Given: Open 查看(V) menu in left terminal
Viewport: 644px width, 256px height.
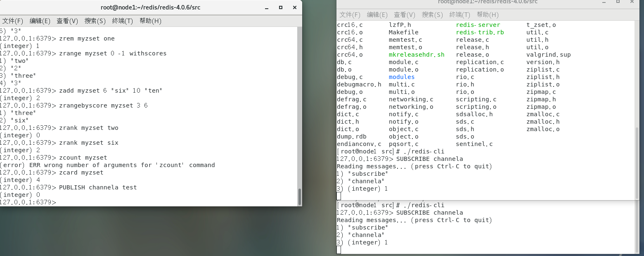Looking at the screenshot, I should [x=67, y=21].
